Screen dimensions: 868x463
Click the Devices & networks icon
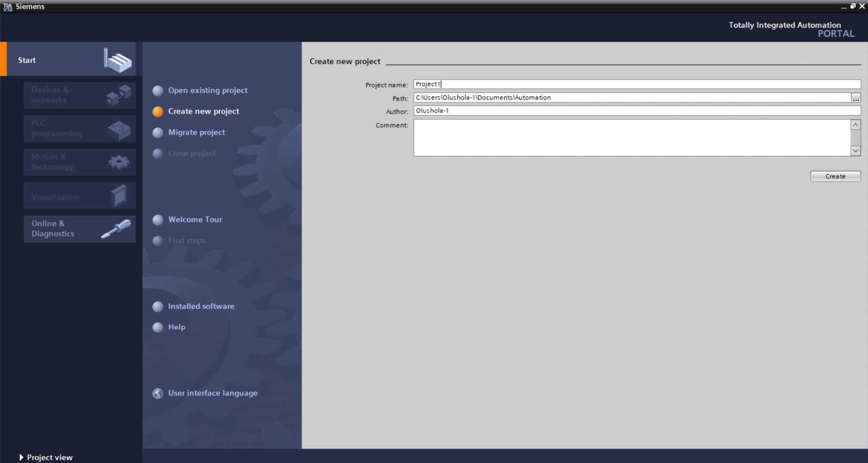(119, 95)
